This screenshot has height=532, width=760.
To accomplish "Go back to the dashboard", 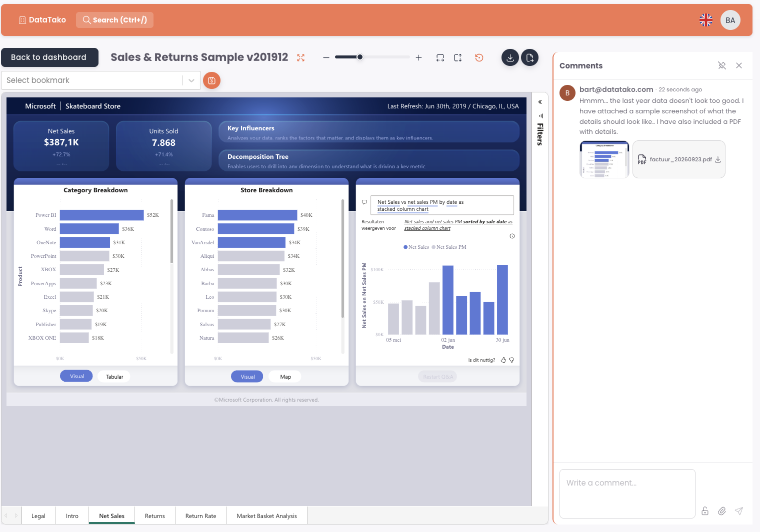I will point(49,57).
